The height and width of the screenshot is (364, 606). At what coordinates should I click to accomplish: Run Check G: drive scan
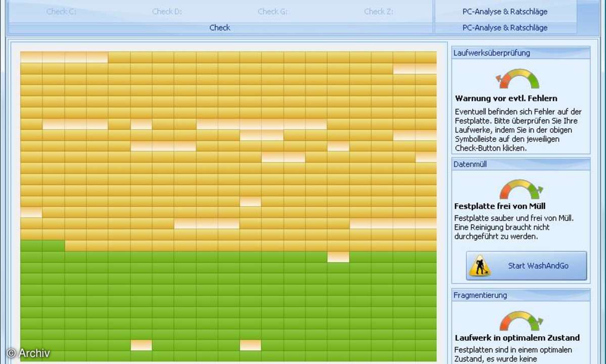pyautogui.click(x=272, y=11)
